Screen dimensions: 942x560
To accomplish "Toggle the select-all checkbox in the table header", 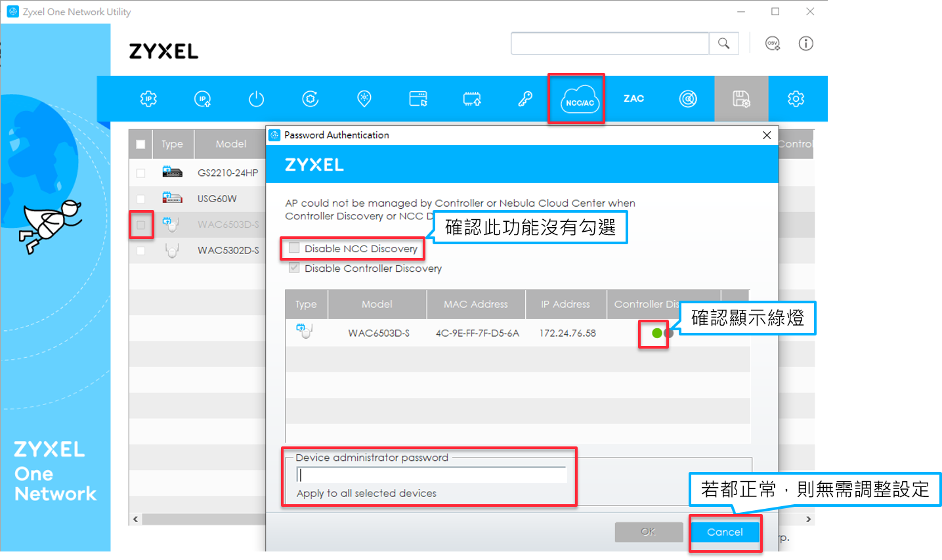I will pyautogui.click(x=140, y=144).
